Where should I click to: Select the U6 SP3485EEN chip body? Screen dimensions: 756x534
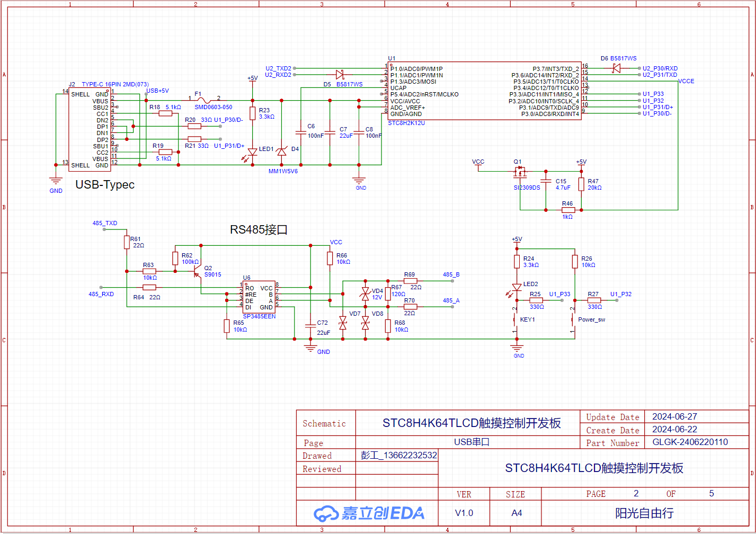point(259,297)
